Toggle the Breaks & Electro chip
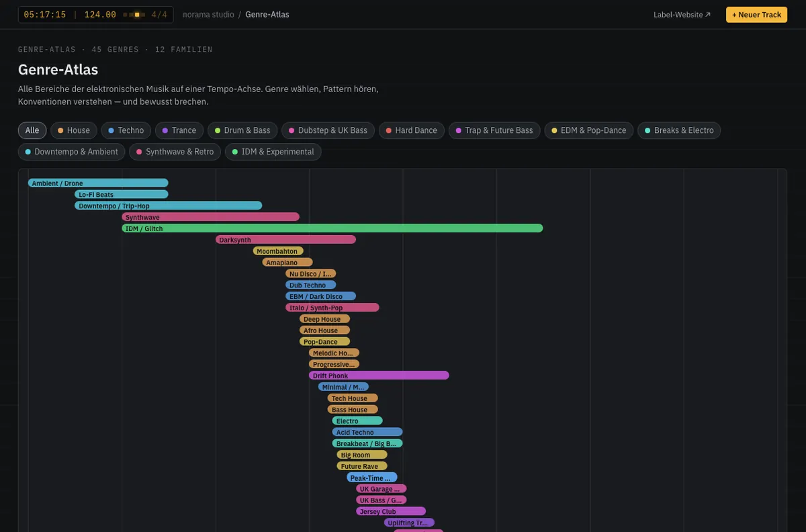Image resolution: width=806 pixels, height=532 pixels. tap(679, 130)
